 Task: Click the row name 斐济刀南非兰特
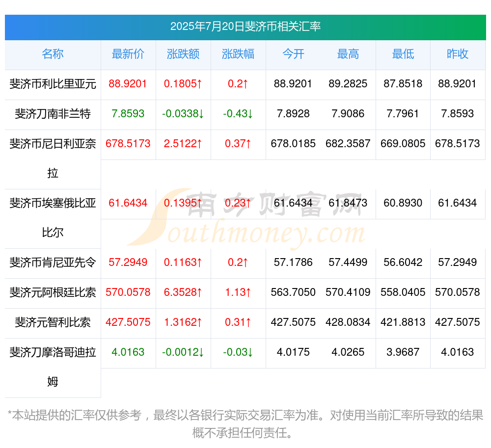[53, 113]
